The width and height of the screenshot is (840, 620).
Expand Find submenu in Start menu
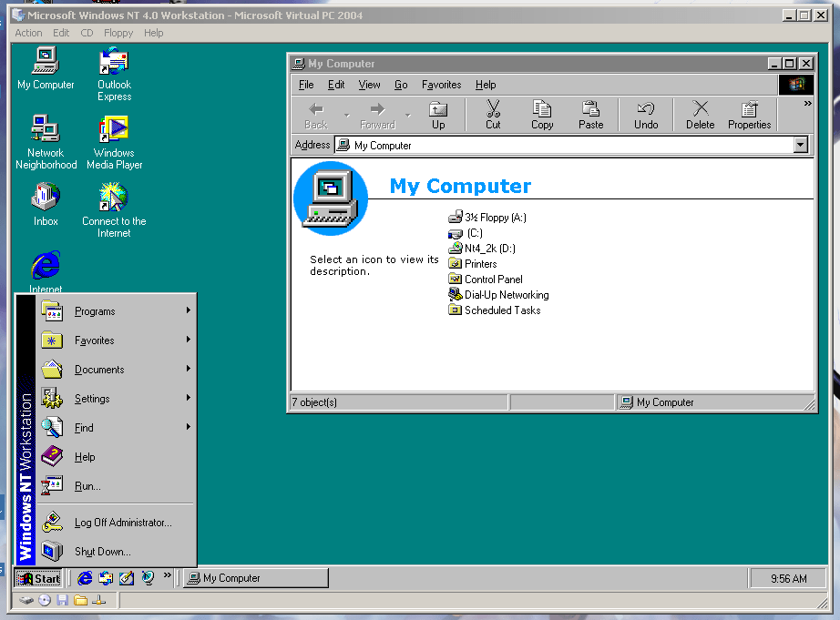click(117, 427)
